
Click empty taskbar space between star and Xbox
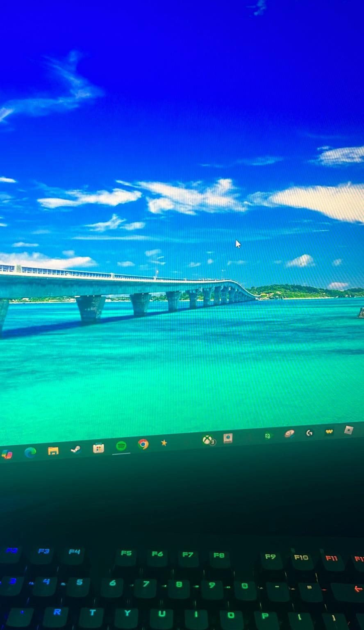pos(185,441)
